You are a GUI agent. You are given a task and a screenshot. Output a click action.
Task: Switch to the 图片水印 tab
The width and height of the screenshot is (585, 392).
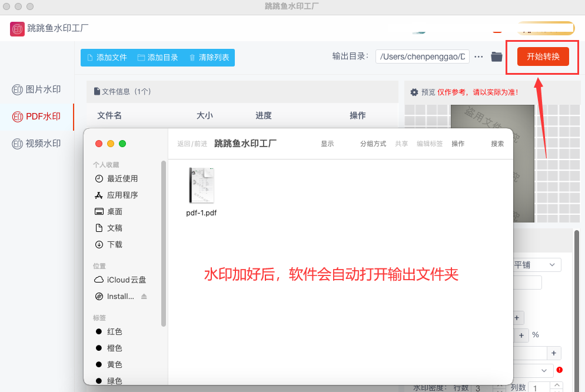tap(36, 89)
